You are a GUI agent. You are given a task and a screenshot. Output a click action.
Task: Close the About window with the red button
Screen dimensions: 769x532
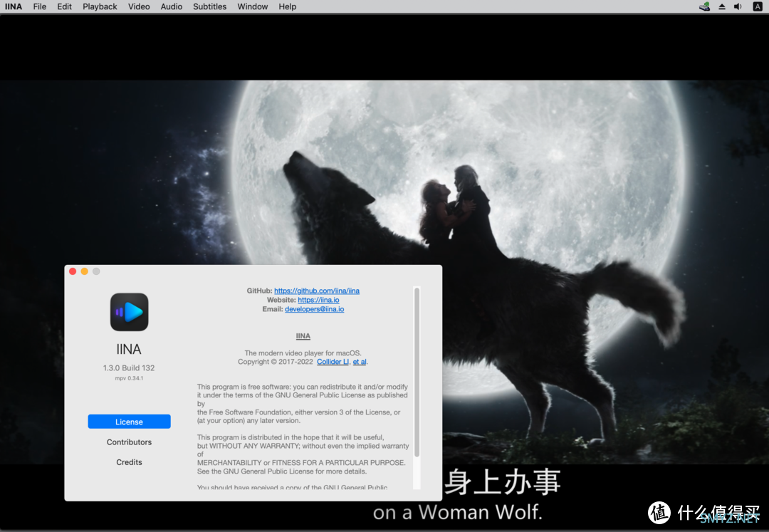[73, 271]
